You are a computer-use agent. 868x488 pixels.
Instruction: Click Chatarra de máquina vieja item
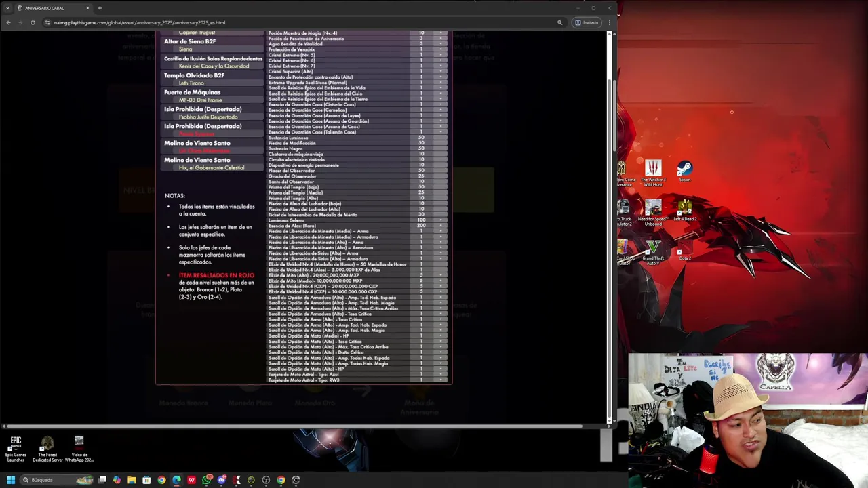pyautogui.click(x=296, y=155)
